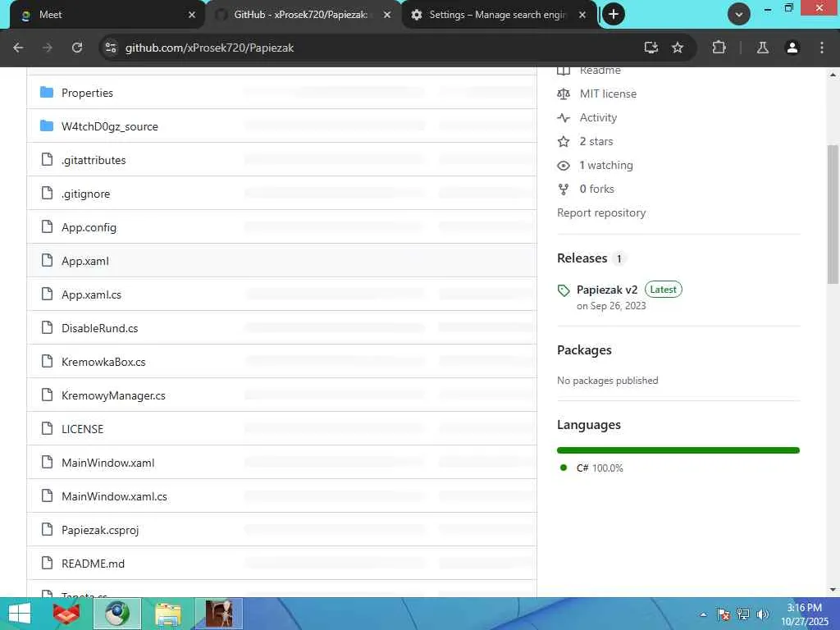Viewport: 840px width, 630px height.
Task: Click the file icon beside MainWindow.xaml.cs
Action: [x=47, y=495]
